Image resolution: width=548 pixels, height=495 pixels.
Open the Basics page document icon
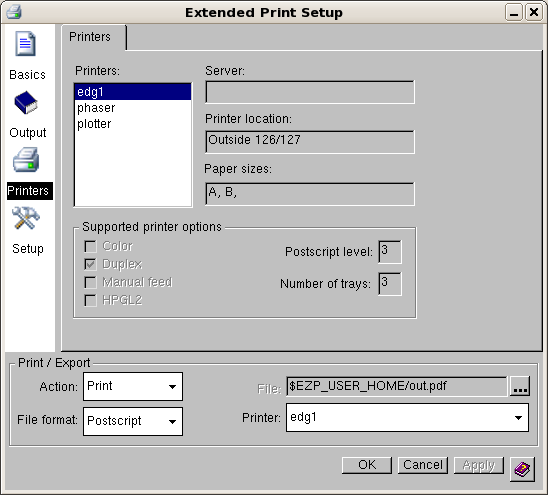coord(26,44)
